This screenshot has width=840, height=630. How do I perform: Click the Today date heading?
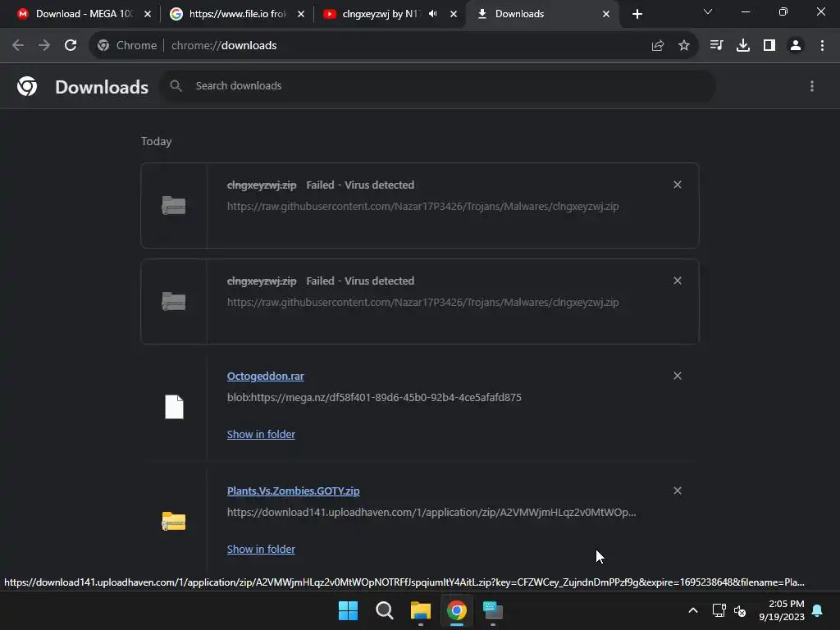(157, 141)
